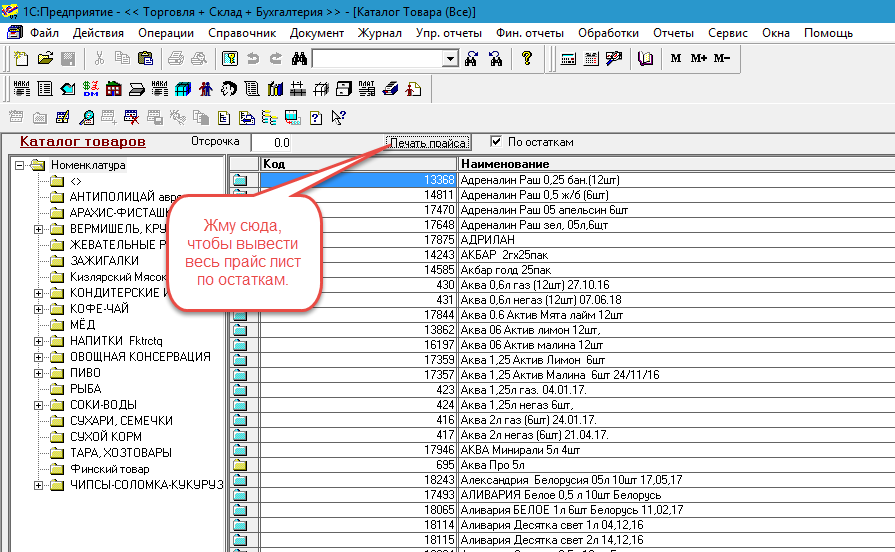Click the two people contractors icon

(206, 89)
